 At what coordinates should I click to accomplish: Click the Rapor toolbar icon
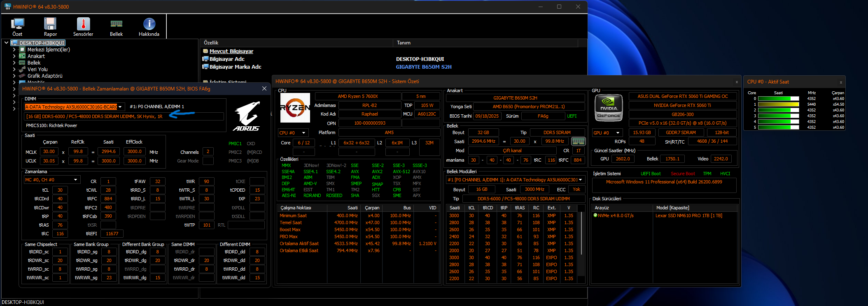point(50,27)
